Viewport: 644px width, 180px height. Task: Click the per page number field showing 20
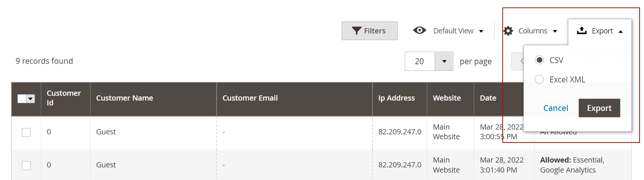coord(420,61)
